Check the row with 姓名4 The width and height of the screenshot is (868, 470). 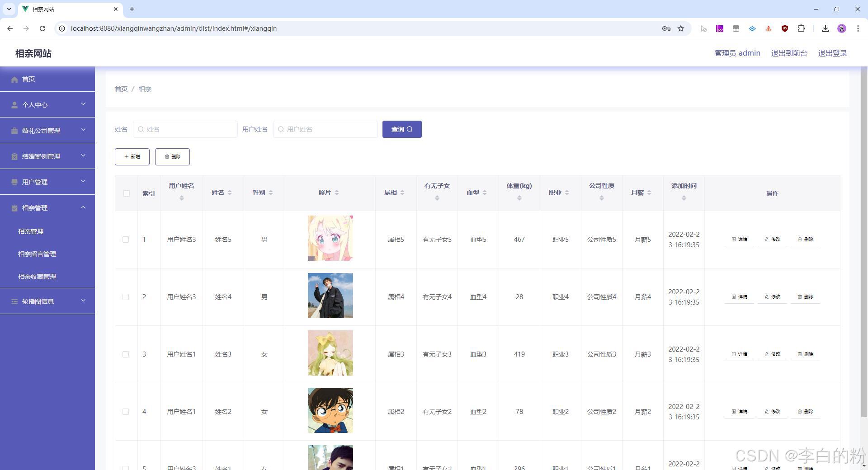126,297
